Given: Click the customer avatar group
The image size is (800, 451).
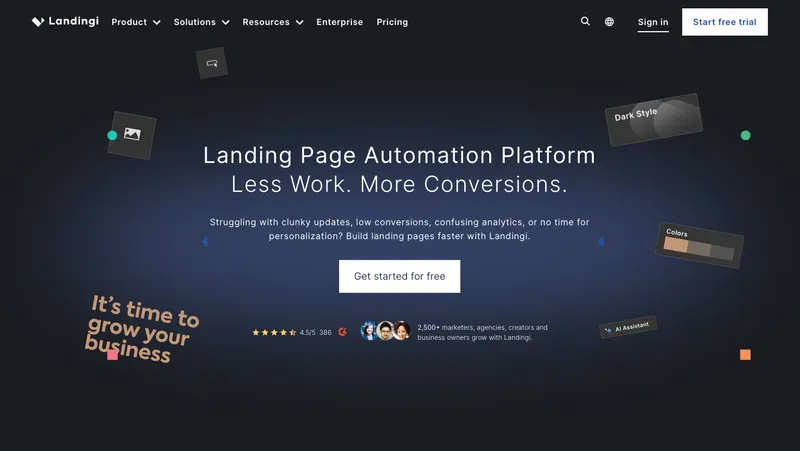Looking at the screenshot, I should [385, 331].
